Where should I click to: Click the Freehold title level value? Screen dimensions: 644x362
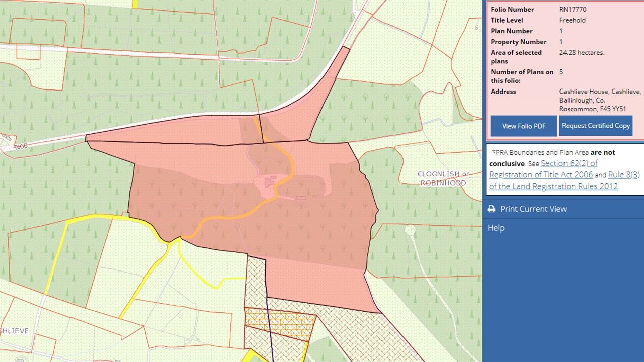pyautogui.click(x=572, y=21)
